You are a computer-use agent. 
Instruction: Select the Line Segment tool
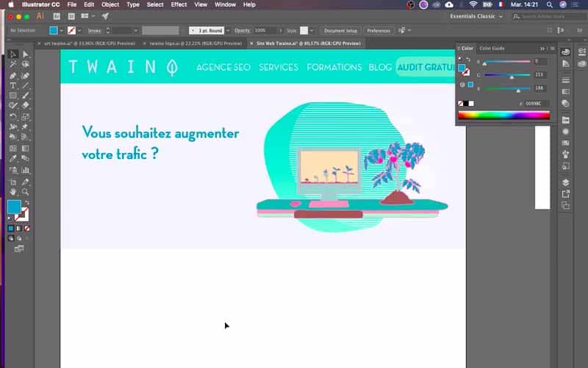point(25,85)
